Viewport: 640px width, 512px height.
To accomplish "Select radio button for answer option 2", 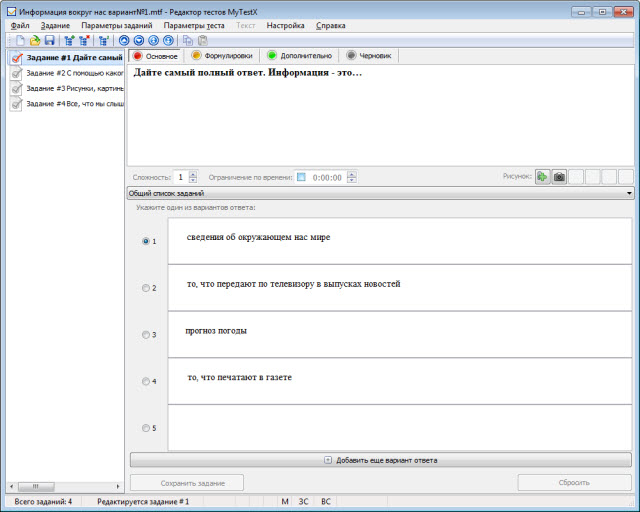I will 147,288.
